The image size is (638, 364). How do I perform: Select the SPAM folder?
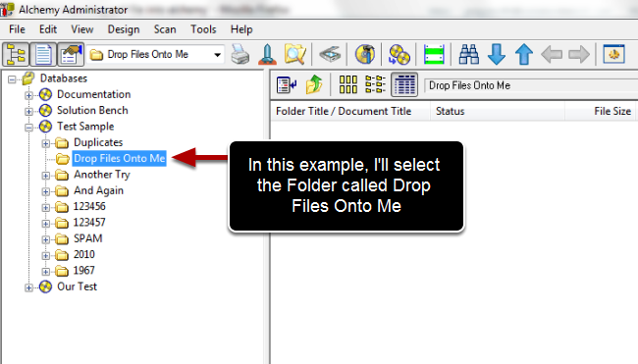[88, 238]
